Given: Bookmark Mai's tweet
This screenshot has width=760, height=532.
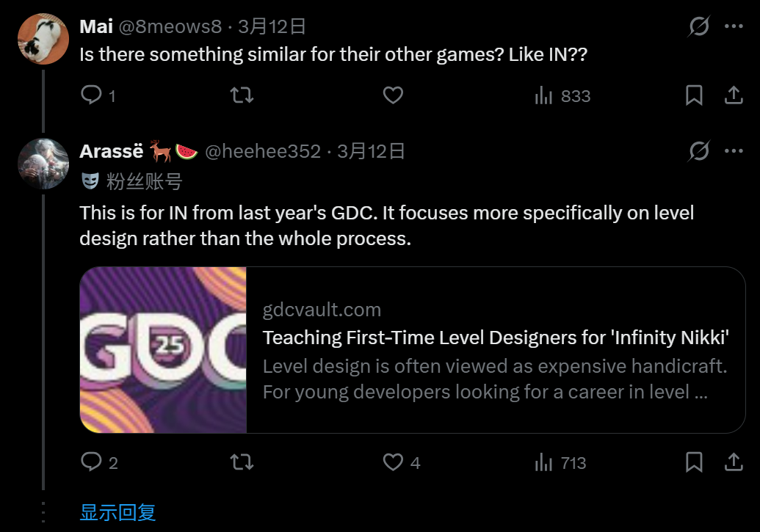Looking at the screenshot, I should pyautogui.click(x=694, y=95).
